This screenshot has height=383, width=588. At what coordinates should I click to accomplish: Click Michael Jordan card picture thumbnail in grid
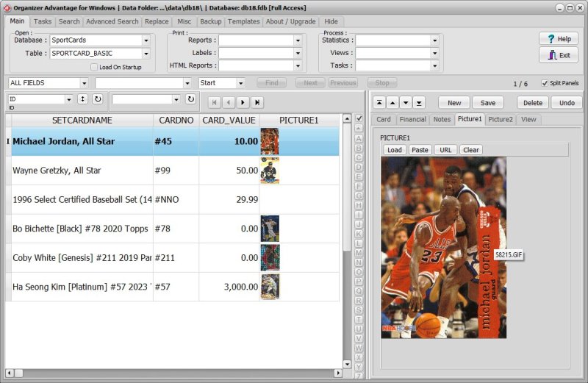(270, 141)
